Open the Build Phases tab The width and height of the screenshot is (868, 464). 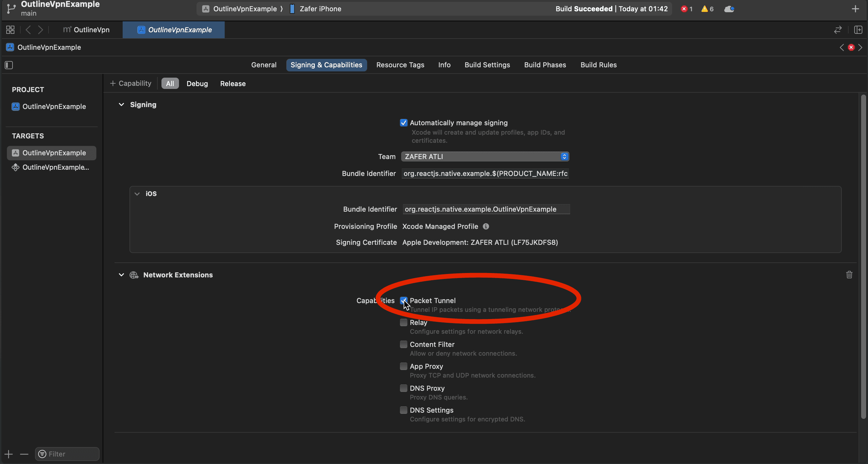[545, 65]
